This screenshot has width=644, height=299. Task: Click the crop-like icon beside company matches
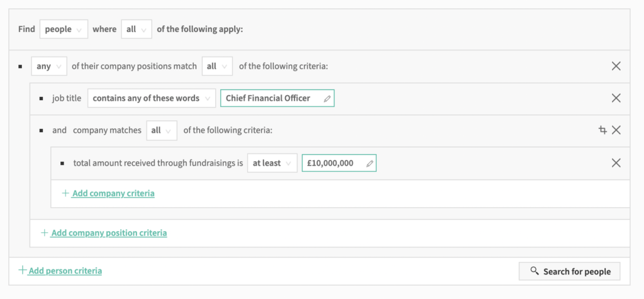[x=602, y=130]
